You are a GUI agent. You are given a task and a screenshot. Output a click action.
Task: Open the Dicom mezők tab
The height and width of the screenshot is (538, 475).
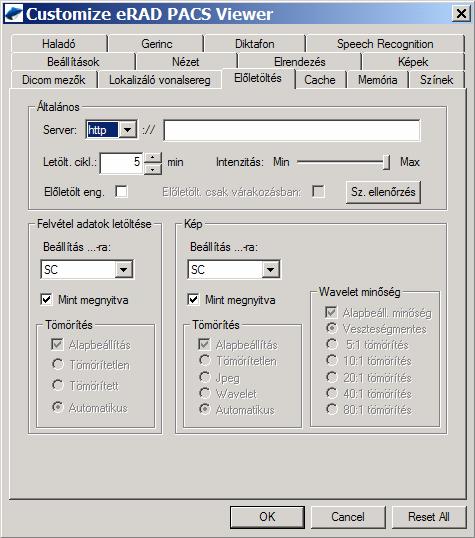pyautogui.click(x=54, y=80)
